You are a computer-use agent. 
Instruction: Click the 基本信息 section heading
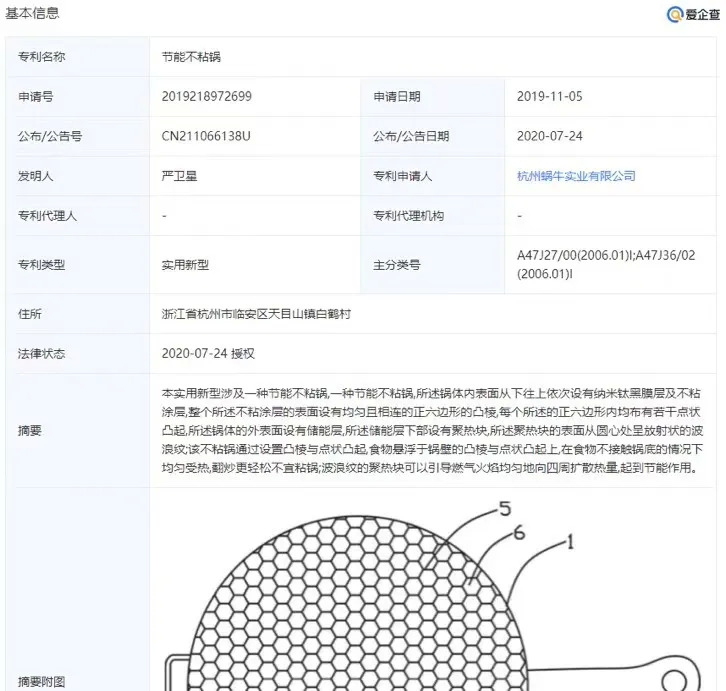[x=32, y=13]
